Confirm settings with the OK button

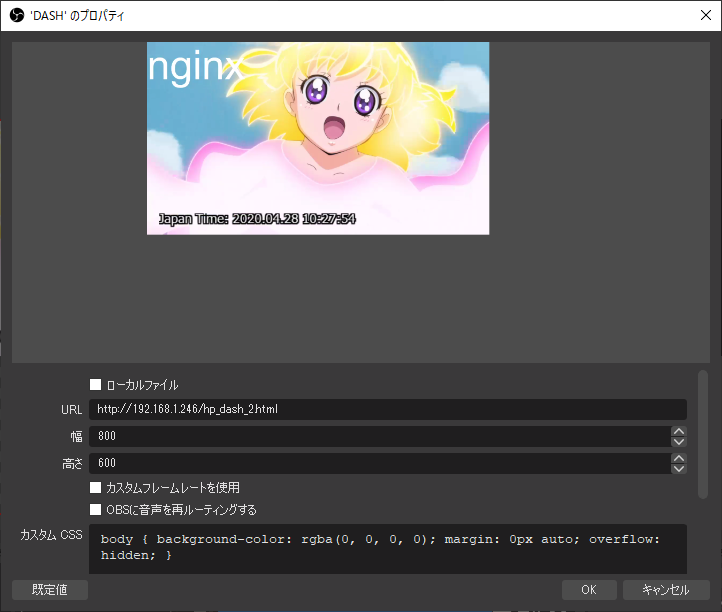pyautogui.click(x=589, y=590)
